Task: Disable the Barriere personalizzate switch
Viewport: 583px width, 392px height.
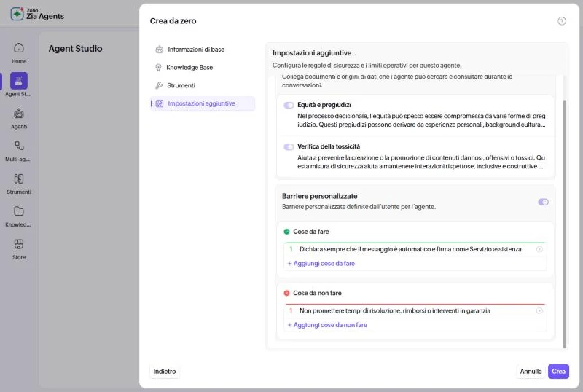Action: coord(543,202)
